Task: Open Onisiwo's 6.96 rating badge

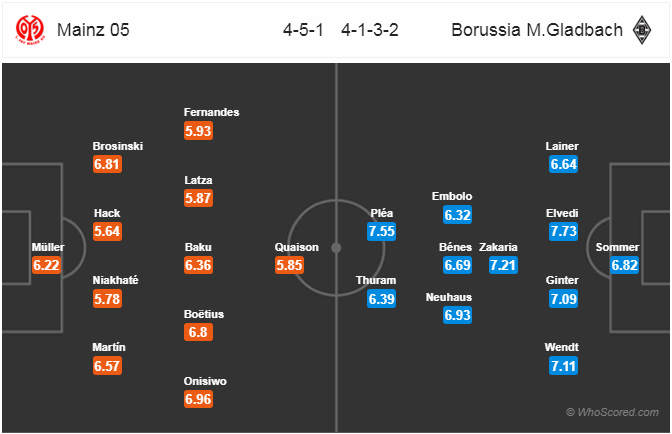Action: (x=198, y=399)
